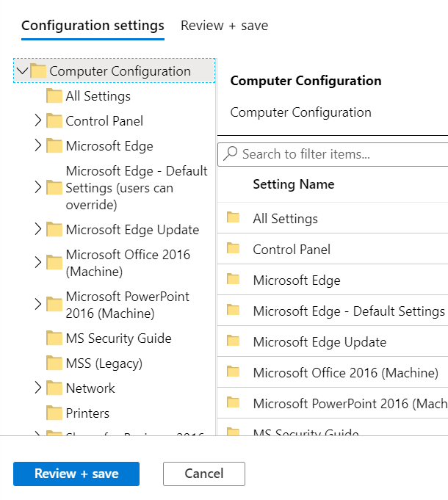
Task: Click the Computer Configuration folder icon in tree
Action: [38, 71]
